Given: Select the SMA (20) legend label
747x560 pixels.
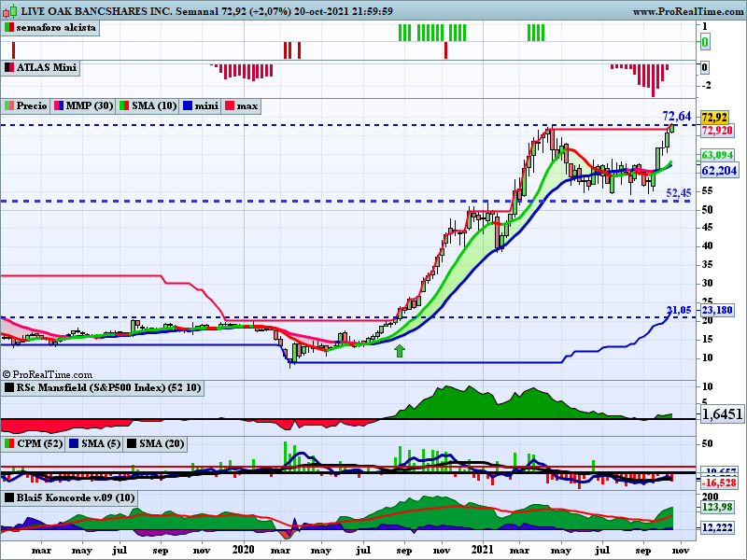Looking at the screenshot, I should tap(162, 444).
